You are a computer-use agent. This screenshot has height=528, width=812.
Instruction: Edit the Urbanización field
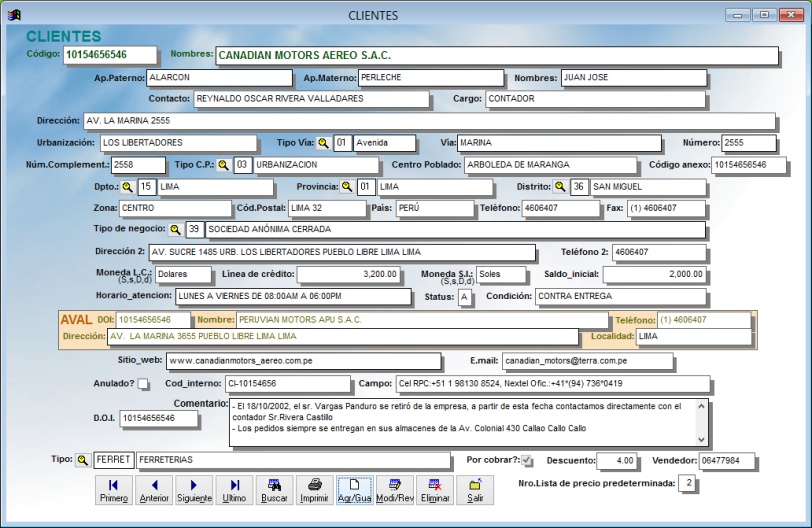coord(178,143)
